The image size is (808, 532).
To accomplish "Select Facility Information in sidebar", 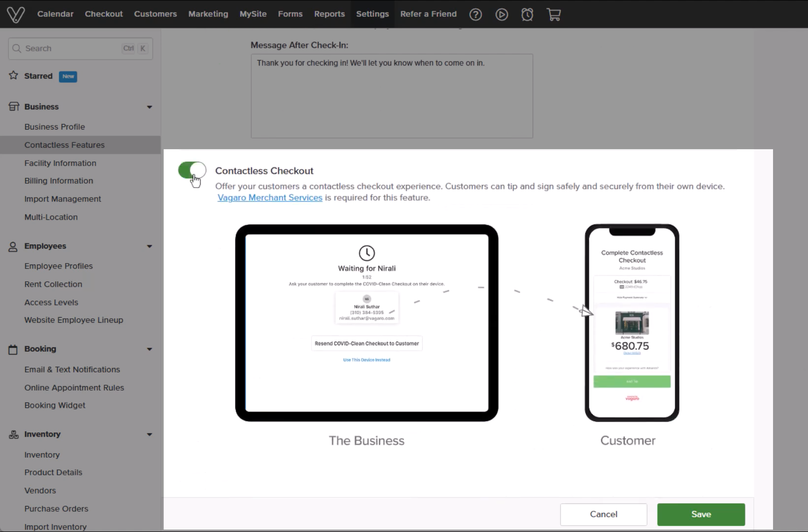I will click(x=60, y=163).
